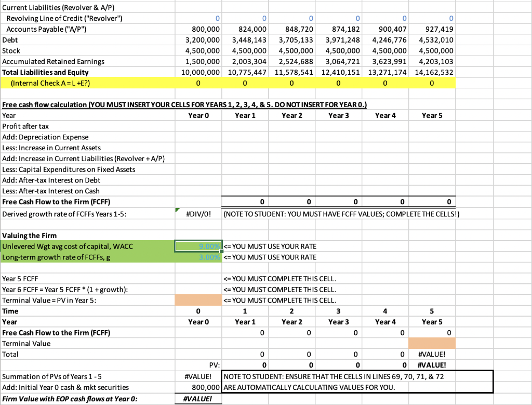Click the Year 0 column header label

(198, 115)
